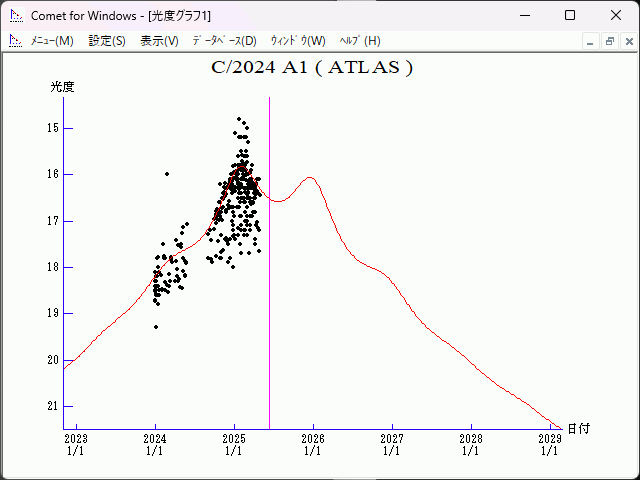Viewport: 640px width, 480px height.
Task: Click the isolated outlier point near magnitude 16
Action: [x=167, y=174]
